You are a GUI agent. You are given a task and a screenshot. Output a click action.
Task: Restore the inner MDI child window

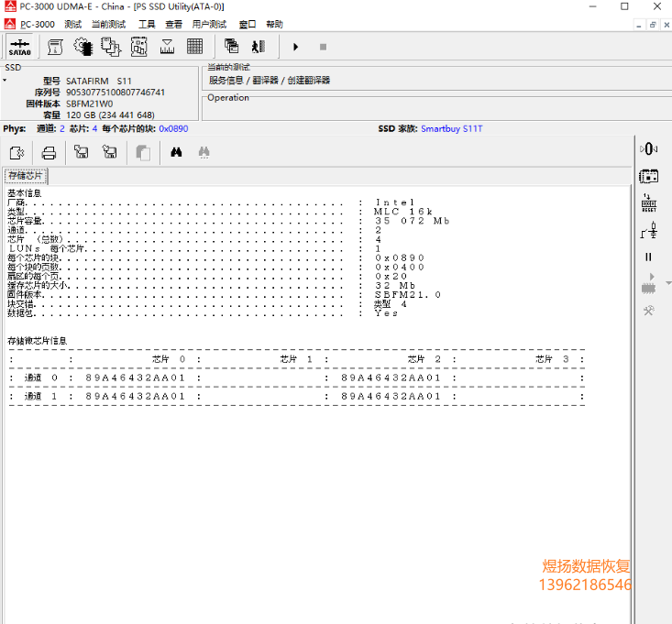(x=653, y=25)
